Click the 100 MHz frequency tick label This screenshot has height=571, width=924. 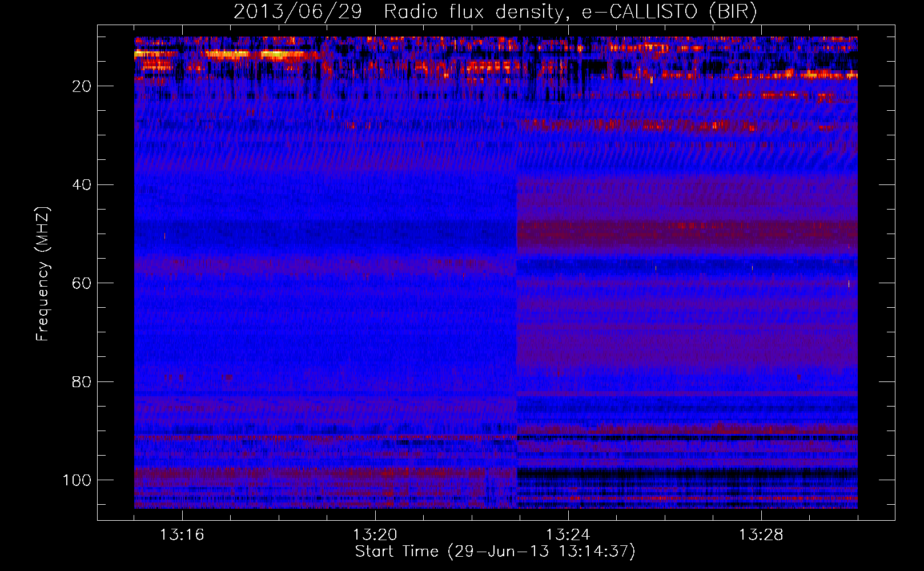click(77, 480)
